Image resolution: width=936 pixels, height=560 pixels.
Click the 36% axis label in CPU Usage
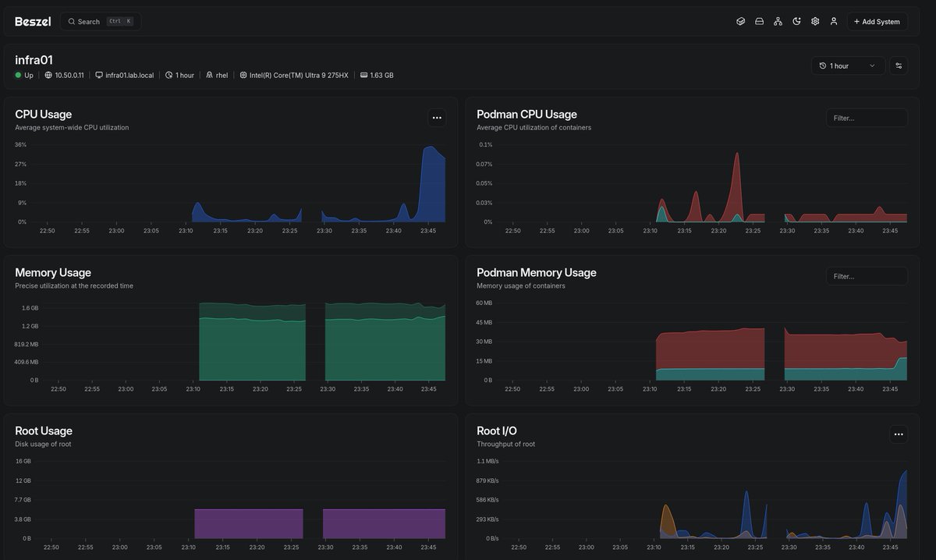pyautogui.click(x=20, y=145)
